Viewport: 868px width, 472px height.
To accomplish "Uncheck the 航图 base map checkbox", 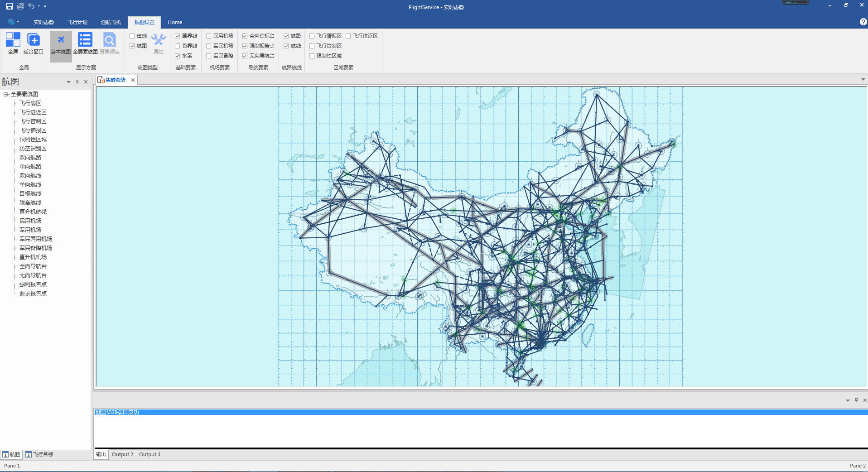I will tap(132, 46).
